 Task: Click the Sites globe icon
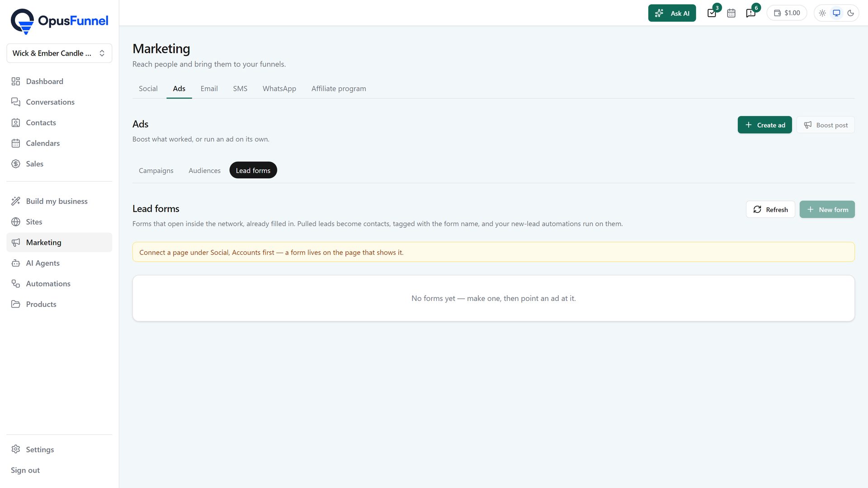click(x=16, y=222)
